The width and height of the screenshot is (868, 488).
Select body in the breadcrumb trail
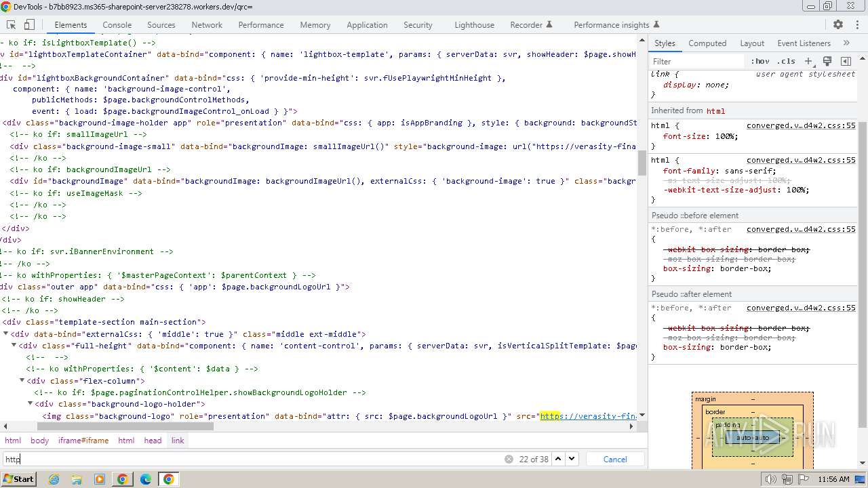(x=39, y=440)
